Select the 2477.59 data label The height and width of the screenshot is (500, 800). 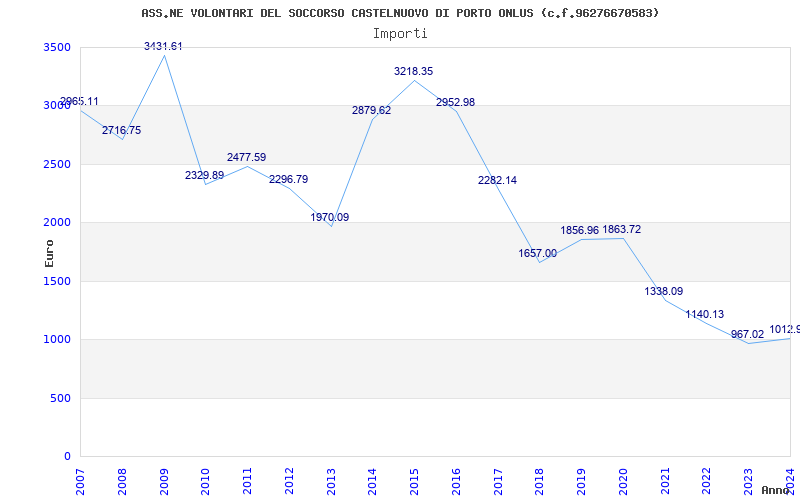coord(246,157)
